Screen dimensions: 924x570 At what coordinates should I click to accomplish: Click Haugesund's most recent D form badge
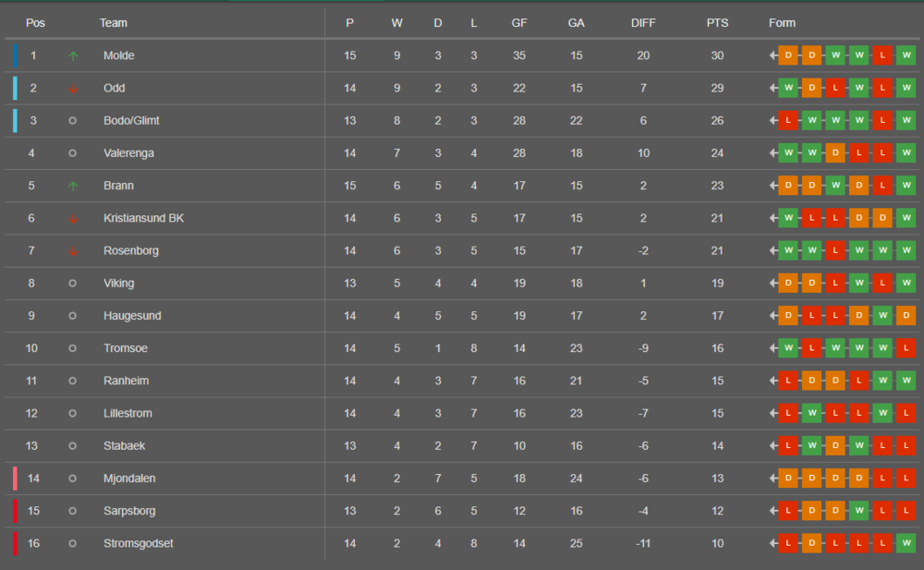click(906, 316)
